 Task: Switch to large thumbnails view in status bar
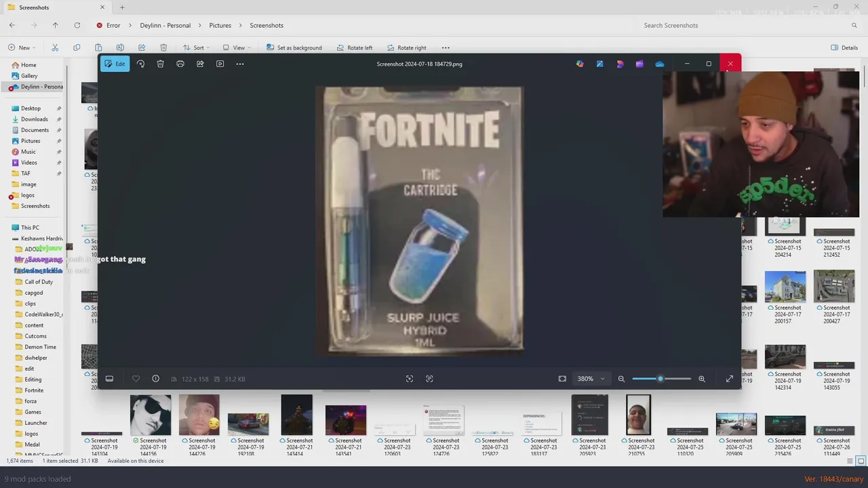point(861,461)
